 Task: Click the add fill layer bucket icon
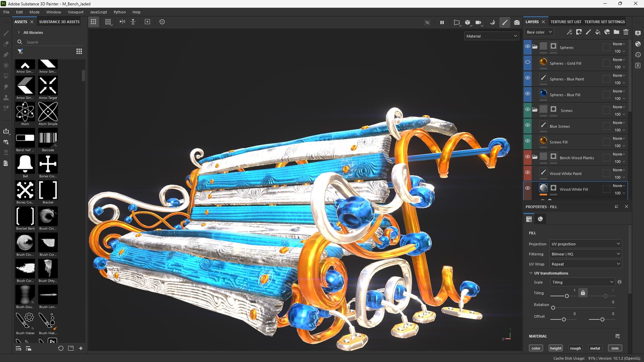[x=598, y=32]
